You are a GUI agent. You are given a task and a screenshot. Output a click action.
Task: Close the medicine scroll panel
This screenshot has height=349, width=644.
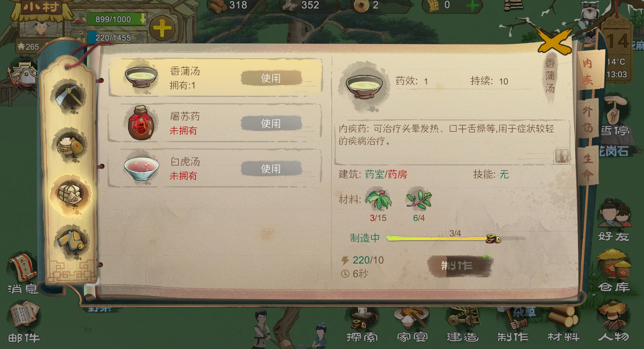[554, 42]
